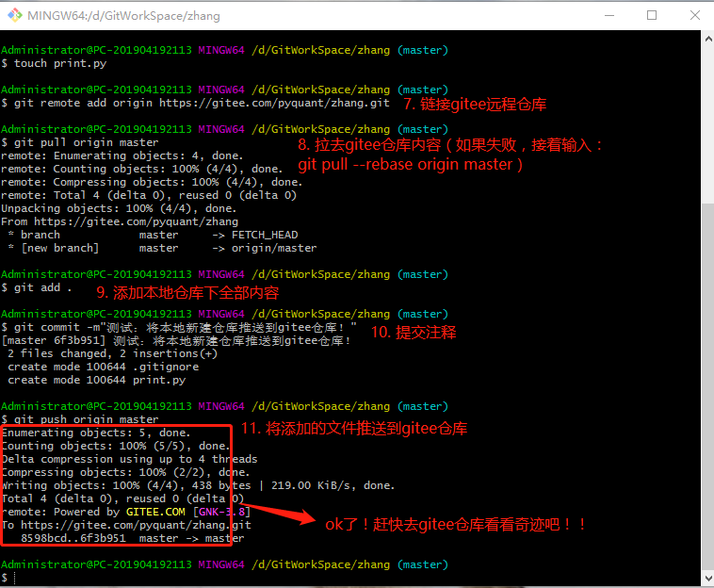Click the 'git add .' command line
The width and height of the screenshot is (714, 588).
pyautogui.click(x=37, y=287)
